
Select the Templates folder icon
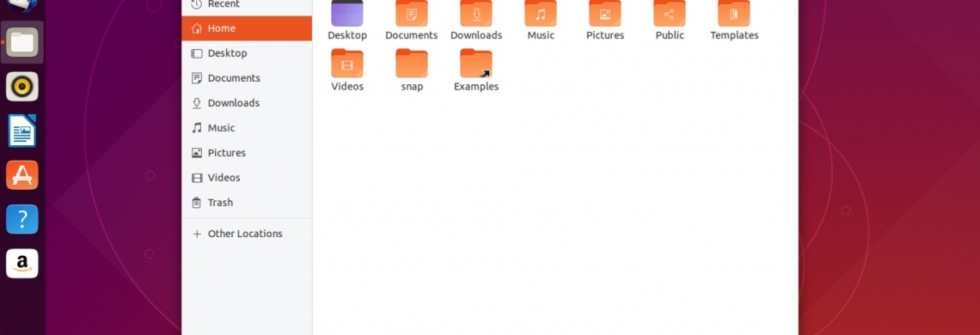click(734, 14)
